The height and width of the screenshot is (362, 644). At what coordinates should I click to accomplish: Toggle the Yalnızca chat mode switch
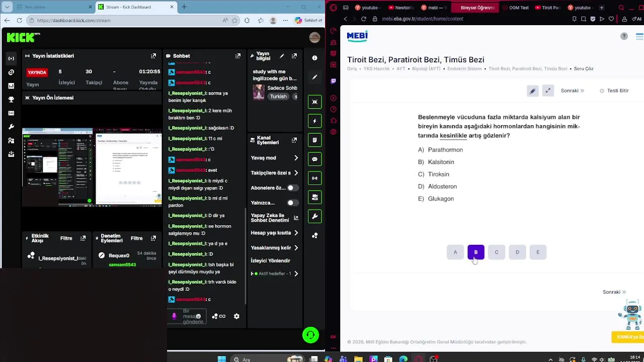(x=292, y=203)
